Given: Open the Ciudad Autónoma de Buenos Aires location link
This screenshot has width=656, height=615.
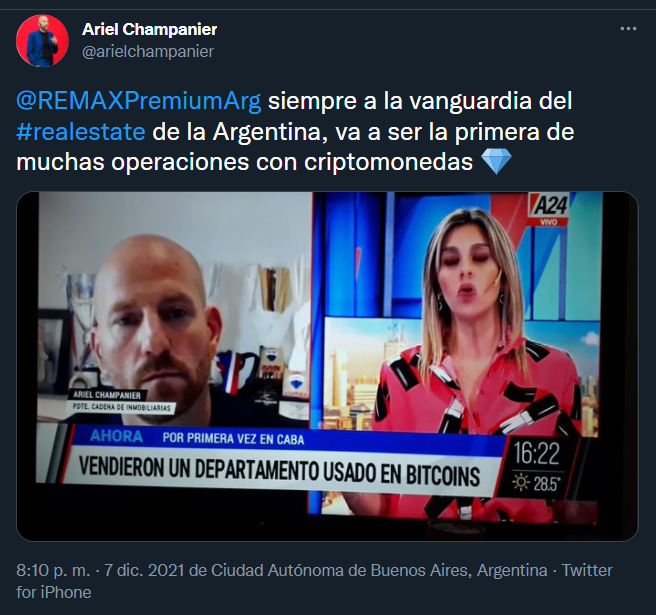Looking at the screenshot, I should (x=379, y=570).
